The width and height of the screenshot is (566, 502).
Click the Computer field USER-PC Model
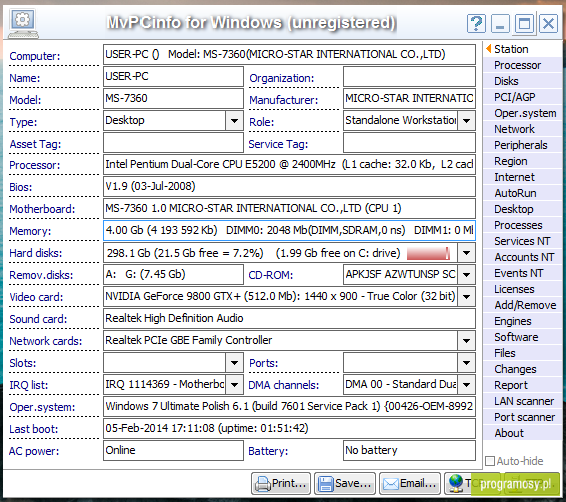289,54
